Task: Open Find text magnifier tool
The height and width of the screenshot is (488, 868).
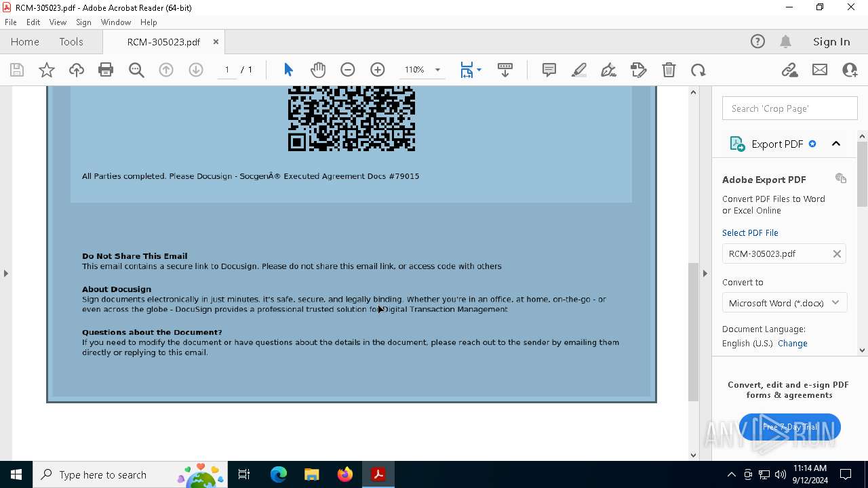Action: tap(136, 70)
